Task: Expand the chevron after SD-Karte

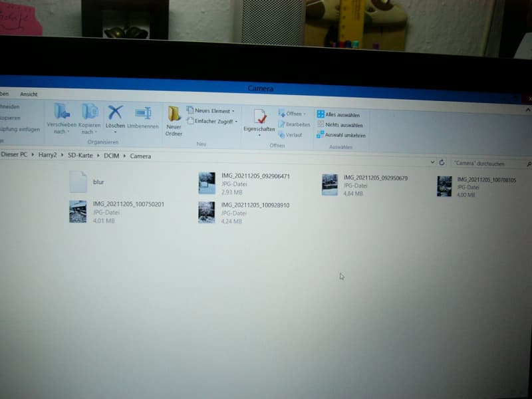Action: coord(98,156)
